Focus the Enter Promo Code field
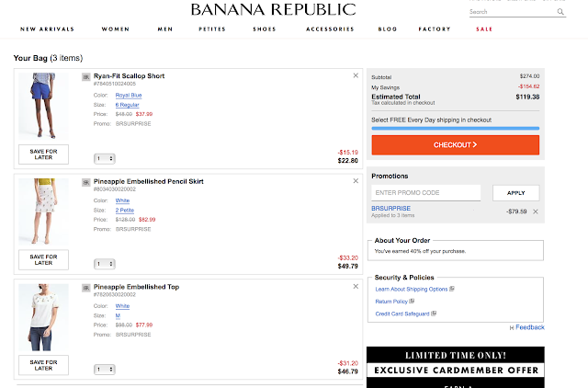This screenshot has width=588, height=388. 426,192
